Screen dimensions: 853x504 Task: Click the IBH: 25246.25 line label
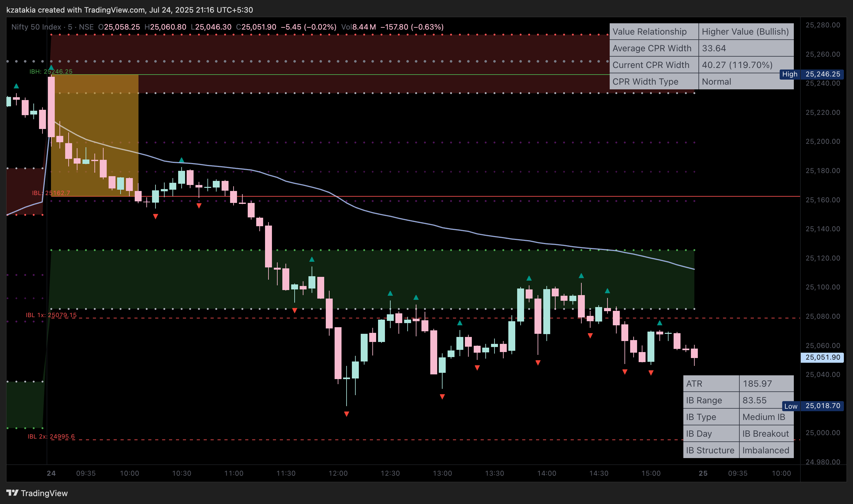coord(51,71)
